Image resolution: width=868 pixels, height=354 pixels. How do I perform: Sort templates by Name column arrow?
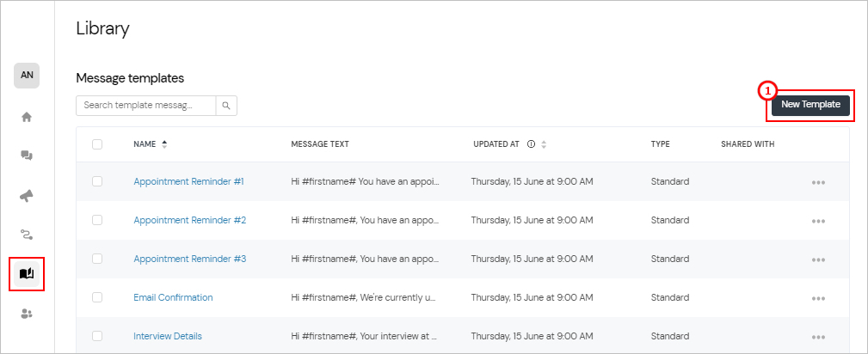click(x=164, y=144)
